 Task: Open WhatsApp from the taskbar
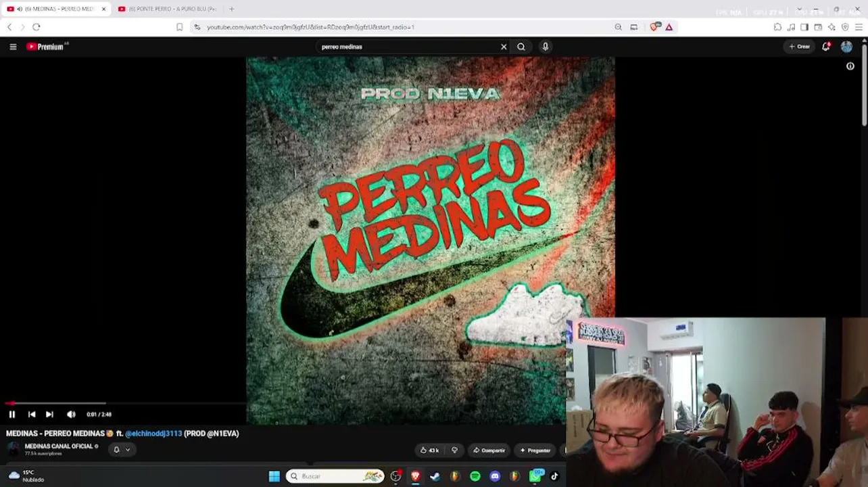point(535,476)
